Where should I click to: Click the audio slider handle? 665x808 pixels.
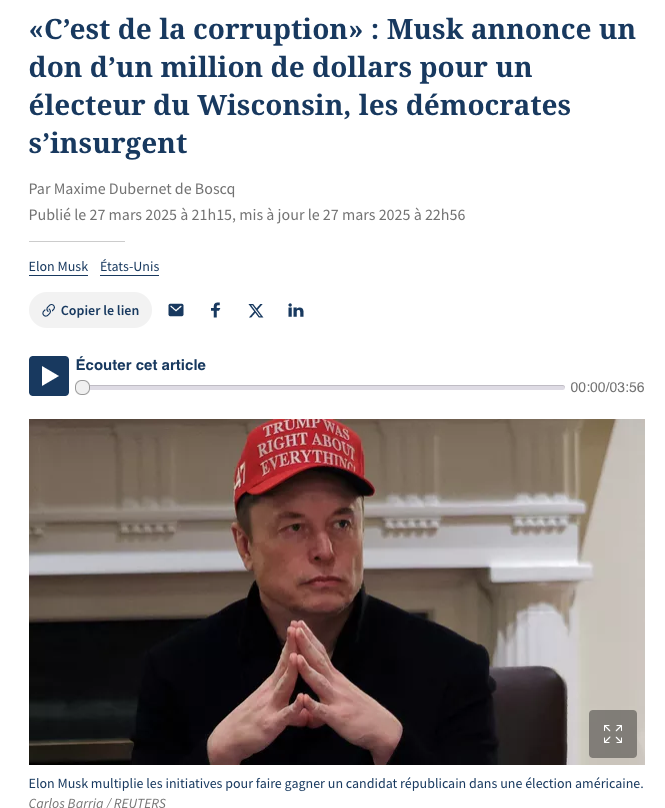click(x=82, y=388)
